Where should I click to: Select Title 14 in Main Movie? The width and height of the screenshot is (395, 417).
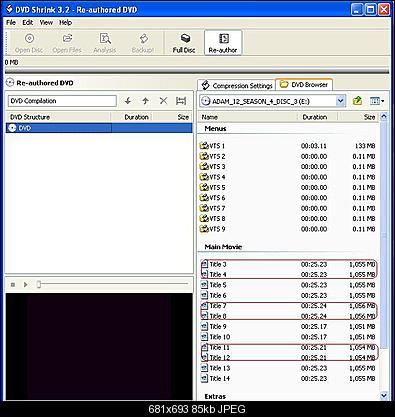point(288,378)
